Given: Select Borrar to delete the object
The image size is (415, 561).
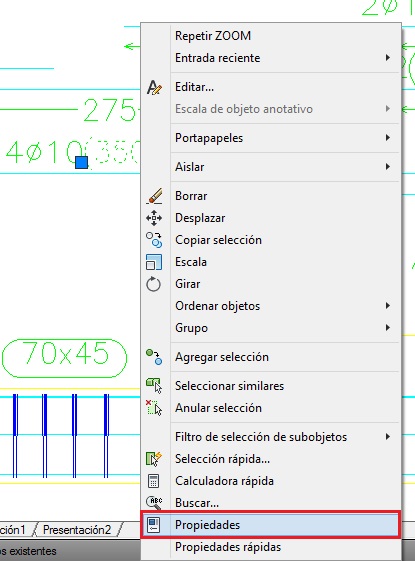Looking at the screenshot, I should tap(270, 196).
